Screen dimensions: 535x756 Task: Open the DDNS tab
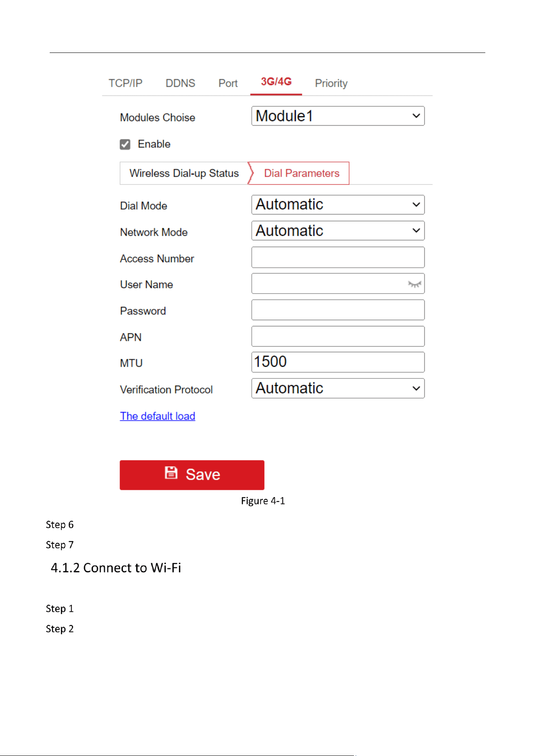pos(180,83)
